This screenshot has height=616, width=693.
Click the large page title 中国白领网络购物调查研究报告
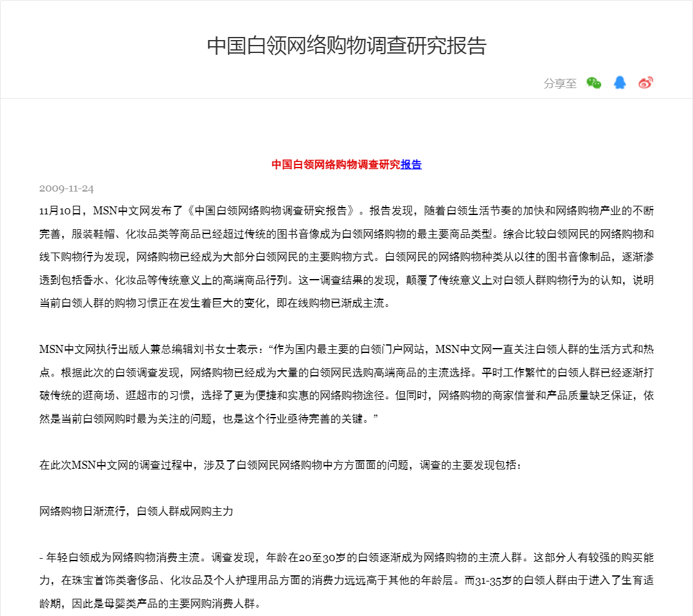(x=347, y=46)
